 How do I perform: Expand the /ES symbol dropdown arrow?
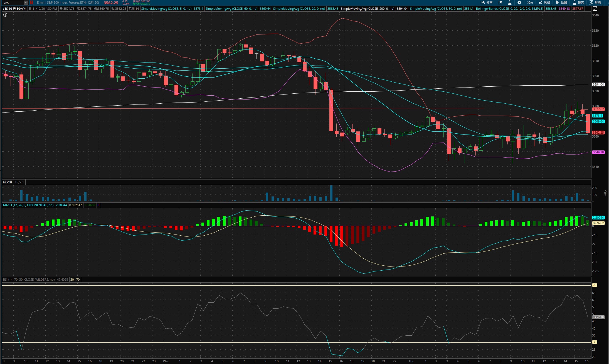pyautogui.click(x=26, y=3)
